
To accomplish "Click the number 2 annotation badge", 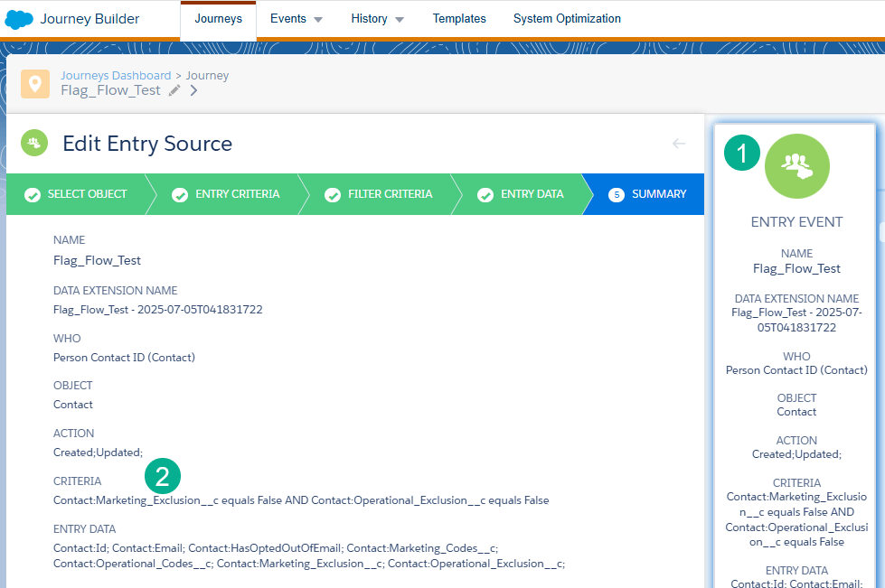I will click(x=163, y=476).
